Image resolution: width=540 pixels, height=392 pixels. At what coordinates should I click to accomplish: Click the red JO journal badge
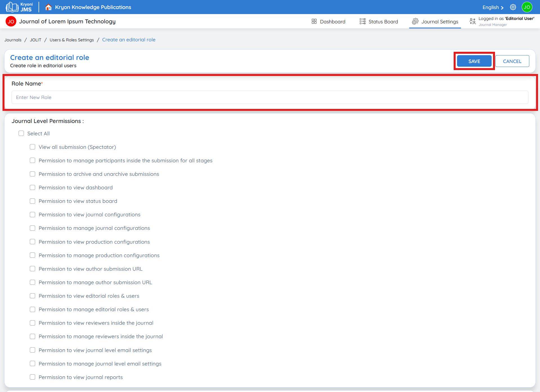[x=11, y=21]
